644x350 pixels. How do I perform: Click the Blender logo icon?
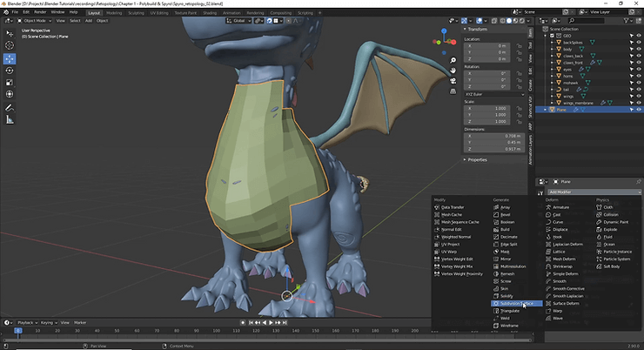click(x=6, y=12)
